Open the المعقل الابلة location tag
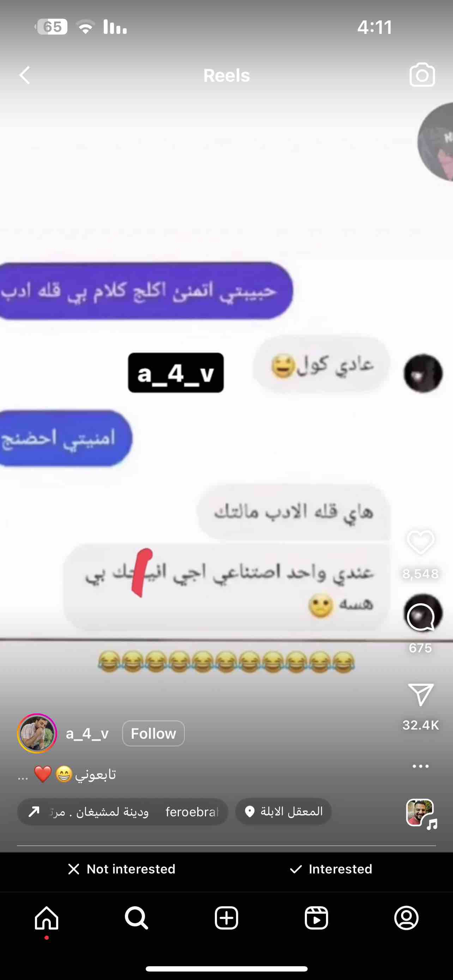 click(283, 811)
